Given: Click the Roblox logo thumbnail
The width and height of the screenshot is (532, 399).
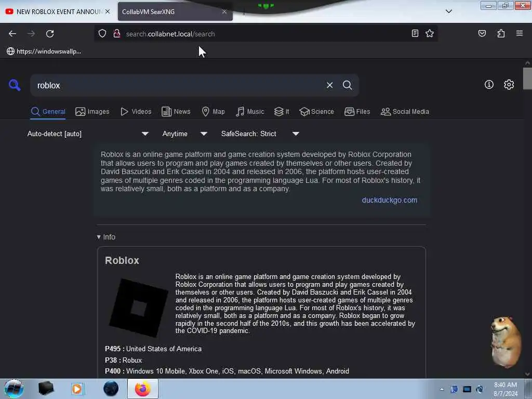Looking at the screenshot, I should click(138, 308).
